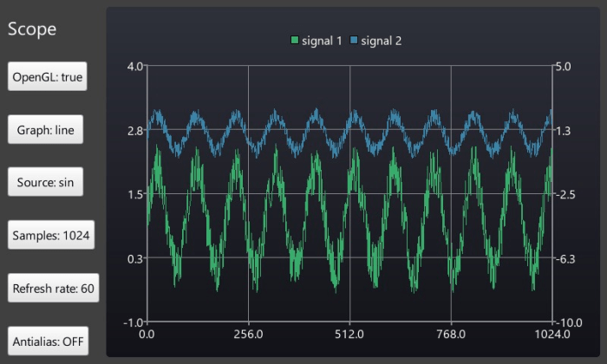Toggle the OpenGL: true button
The width and height of the screenshot is (607, 364).
tap(47, 77)
